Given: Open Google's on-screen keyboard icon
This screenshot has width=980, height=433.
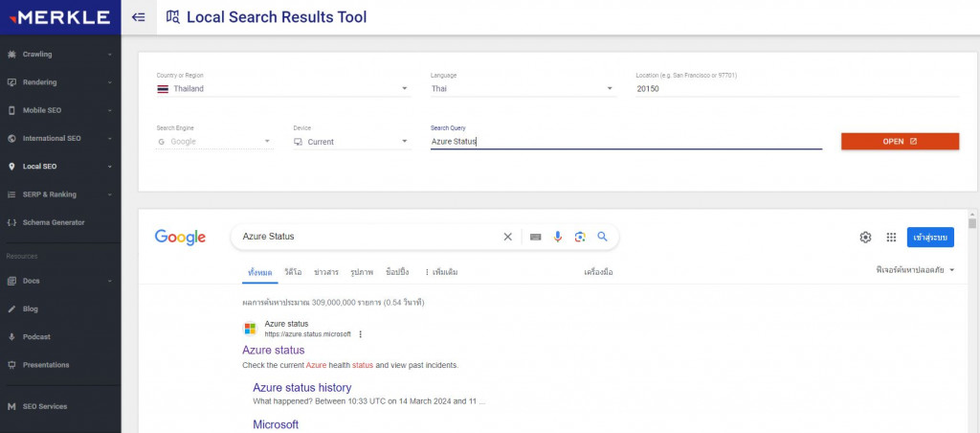Looking at the screenshot, I should pos(536,237).
